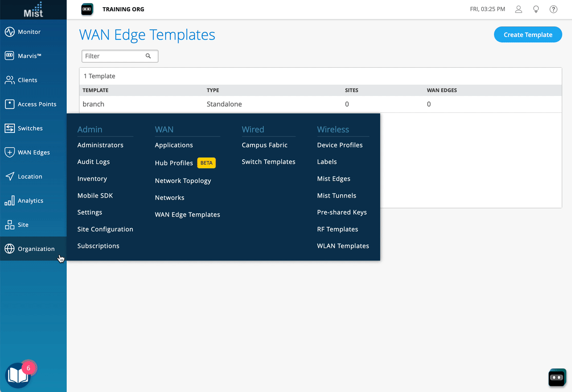
Task: Select the Clients people icon
Action: click(10, 80)
